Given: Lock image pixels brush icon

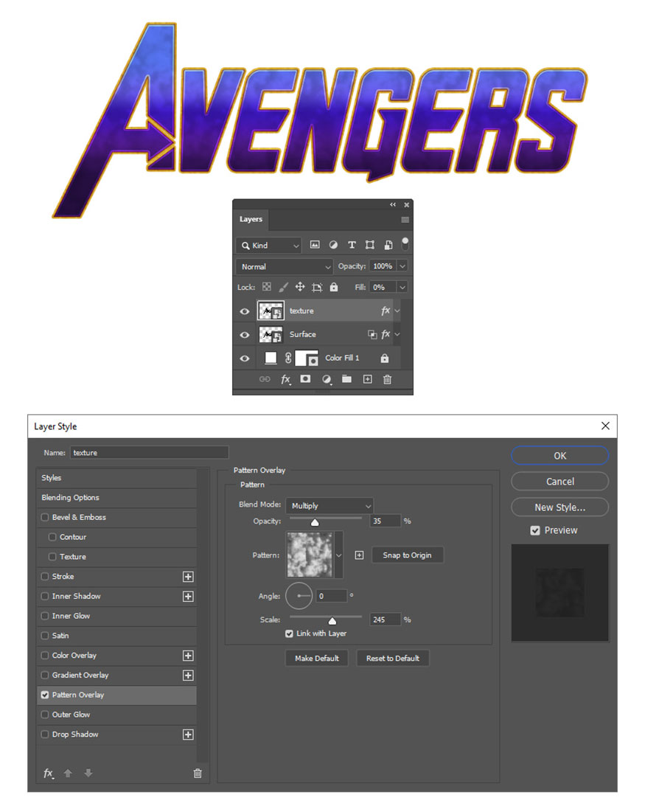Looking at the screenshot, I should tap(284, 287).
